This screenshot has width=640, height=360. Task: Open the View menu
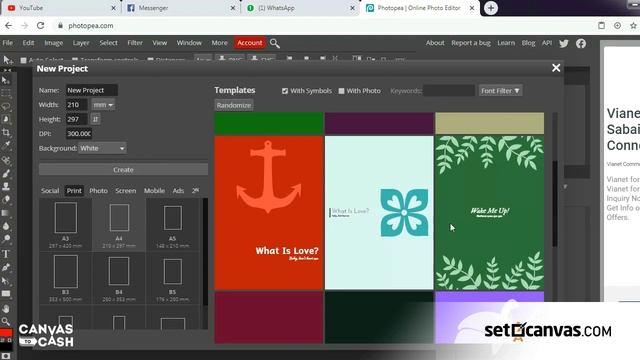[x=160, y=43]
